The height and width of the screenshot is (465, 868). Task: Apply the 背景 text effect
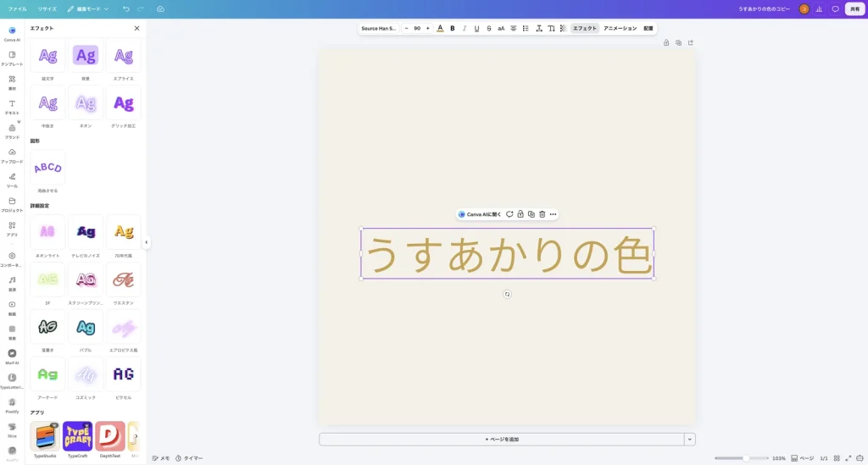pyautogui.click(x=86, y=56)
